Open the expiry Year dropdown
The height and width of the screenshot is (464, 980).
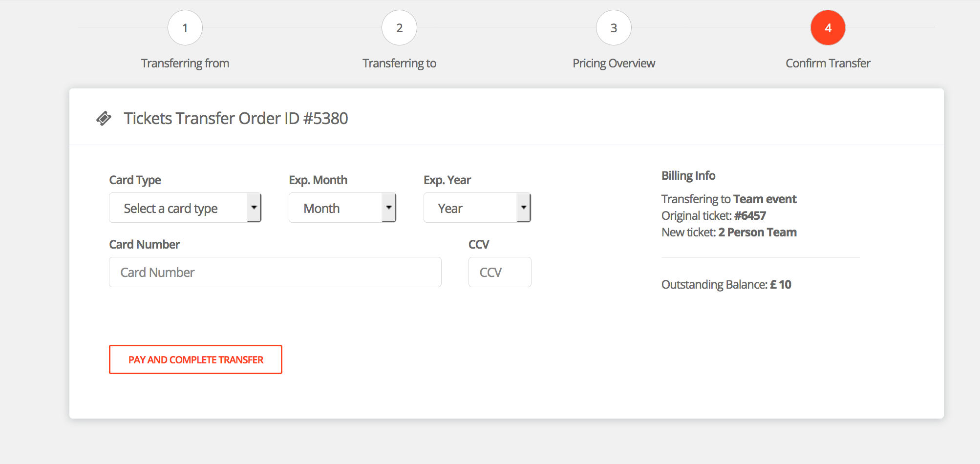pyautogui.click(x=477, y=208)
